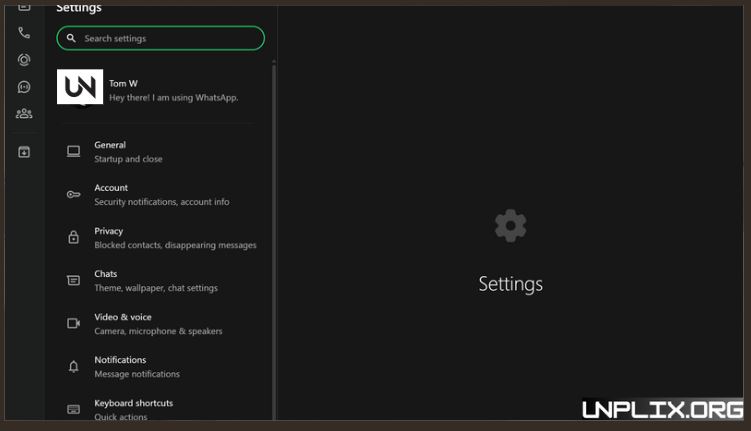Open the Communities people icon
751x431 pixels.
[x=24, y=113]
